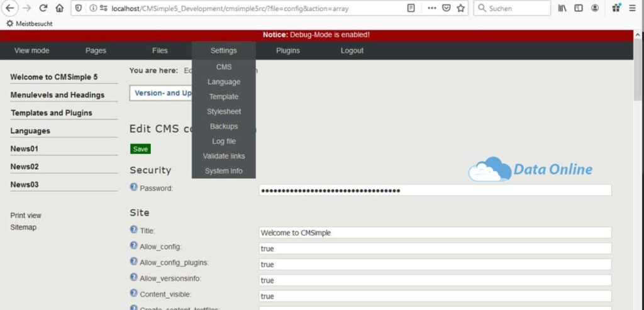Reload the page with the refresh icon
This screenshot has height=310, width=644.
pos(43,8)
